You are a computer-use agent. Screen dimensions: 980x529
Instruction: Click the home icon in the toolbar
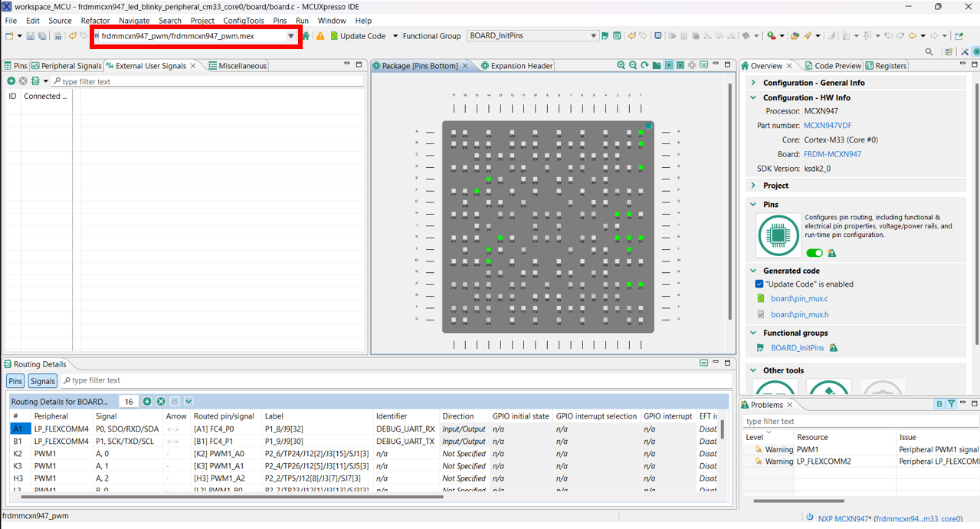(x=306, y=36)
